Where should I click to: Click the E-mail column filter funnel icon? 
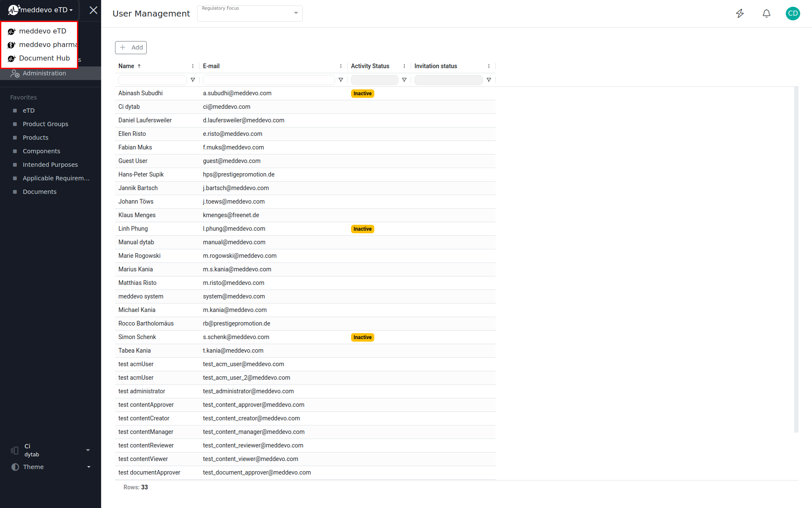[341, 80]
